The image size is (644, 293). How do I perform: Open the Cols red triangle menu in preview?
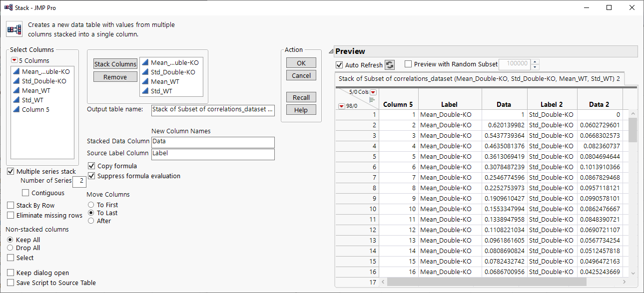point(373,92)
